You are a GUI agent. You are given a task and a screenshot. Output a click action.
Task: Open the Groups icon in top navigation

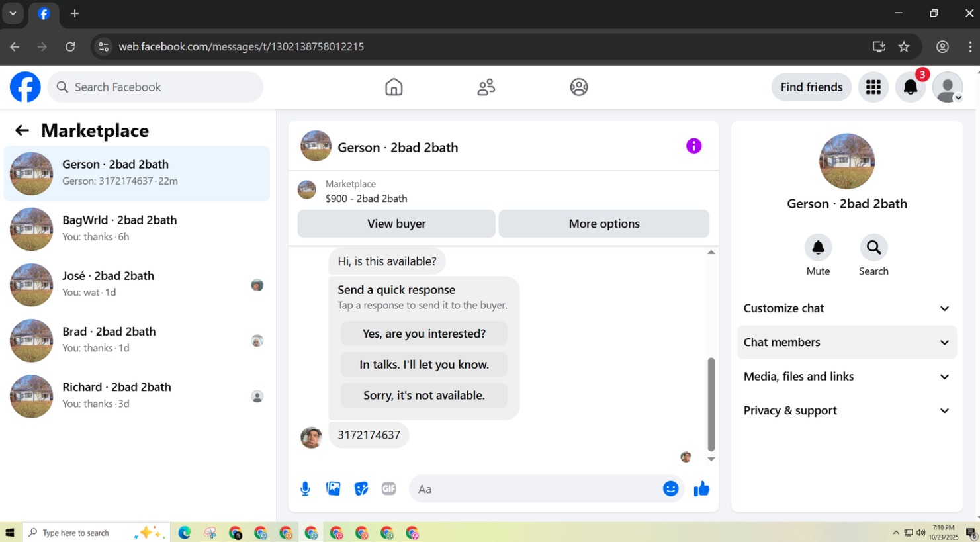579,87
